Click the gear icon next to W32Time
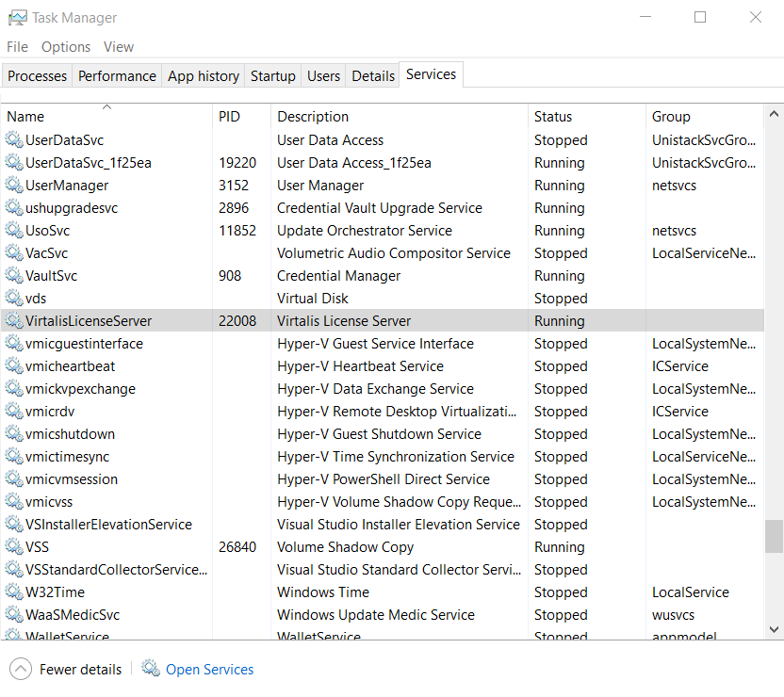 pos(14,592)
